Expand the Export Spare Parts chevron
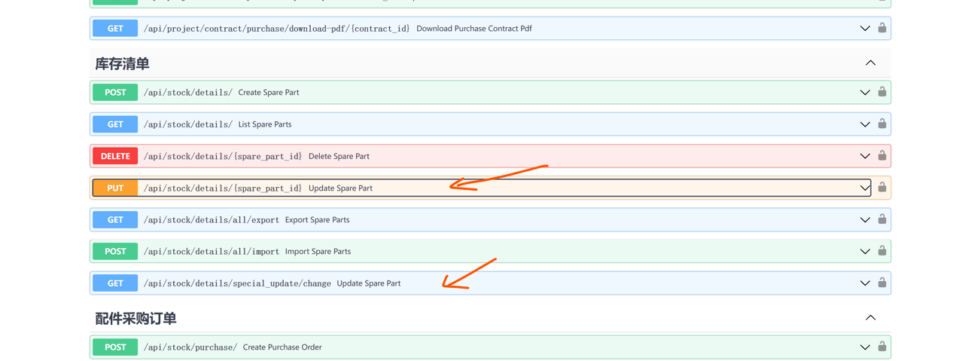 (865, 220)
